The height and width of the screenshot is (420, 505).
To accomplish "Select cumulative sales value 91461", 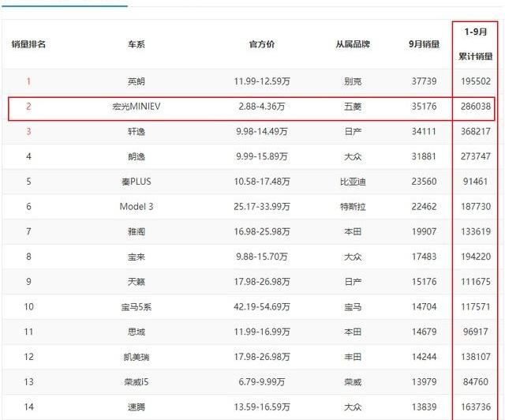I will (476, 182).
